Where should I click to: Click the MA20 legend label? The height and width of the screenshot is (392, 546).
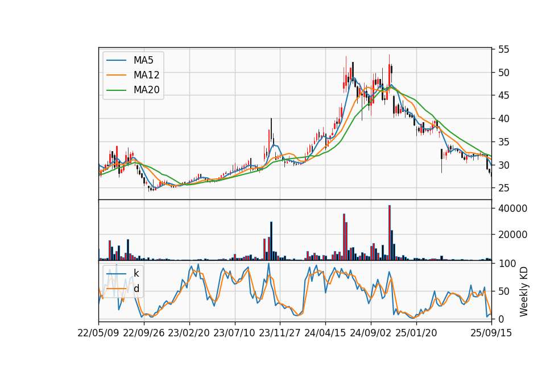[x=146, y=90]
